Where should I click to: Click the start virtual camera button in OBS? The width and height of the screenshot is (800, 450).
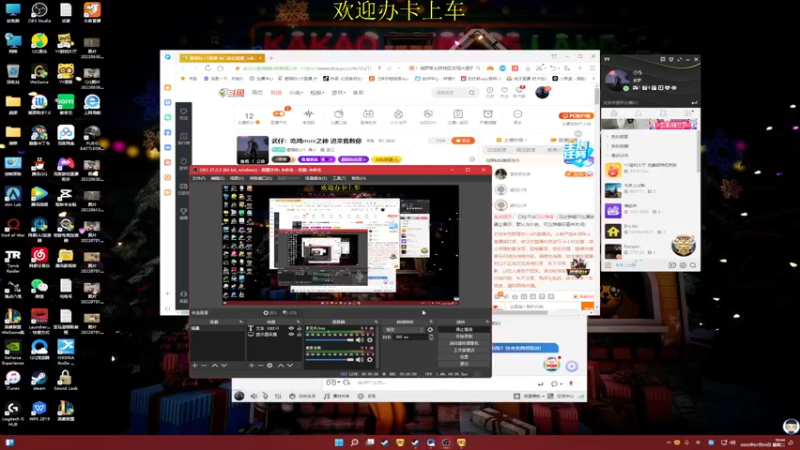464,343
